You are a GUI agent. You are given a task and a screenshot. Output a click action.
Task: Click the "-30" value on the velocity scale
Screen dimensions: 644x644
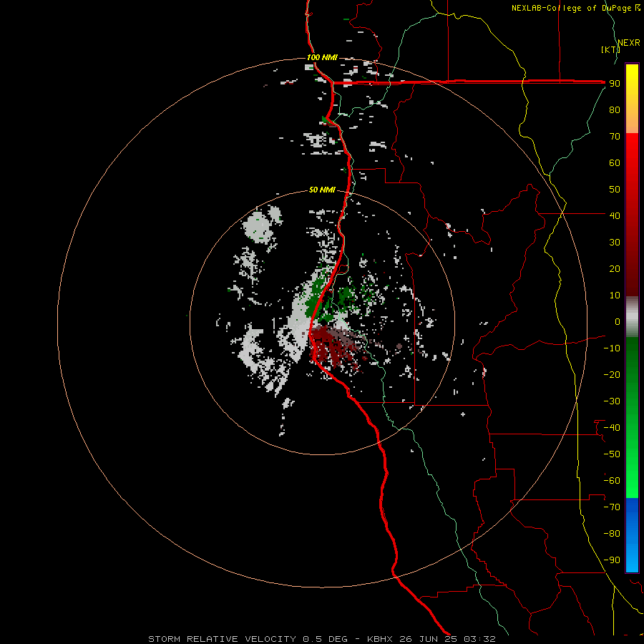(612, 401)
